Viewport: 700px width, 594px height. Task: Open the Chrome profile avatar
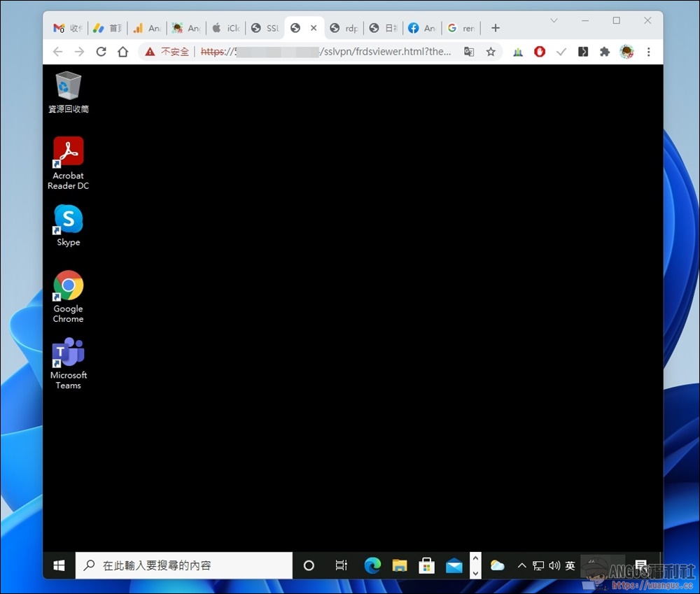[x=626, y=52]
